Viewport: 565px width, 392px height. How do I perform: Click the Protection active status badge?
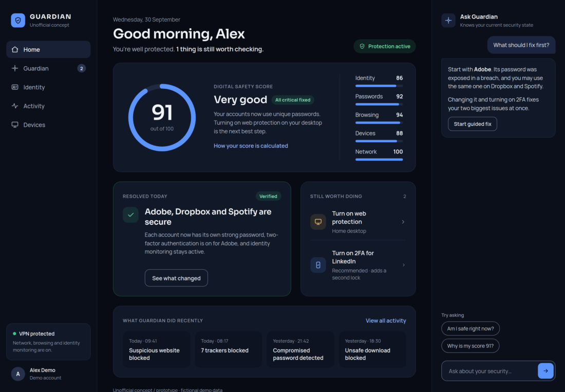click(x=385, y=47)
